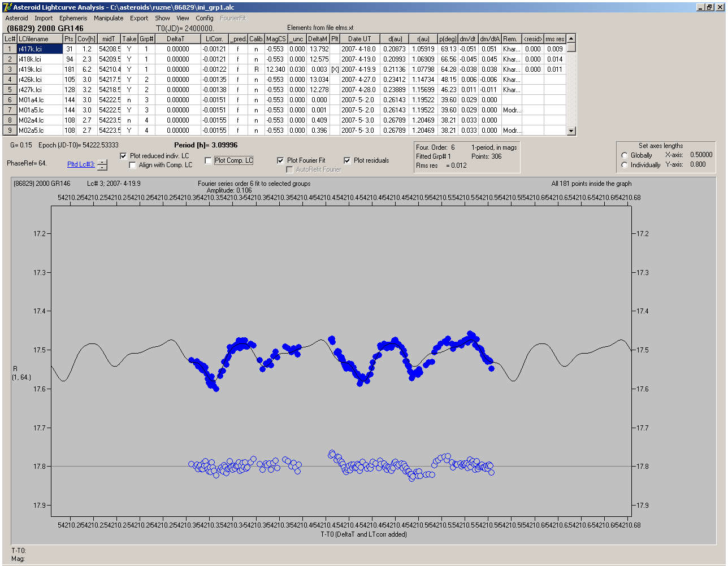Click the Y-axis length value 0.800

pyautogui.click(x=698, y=164)
